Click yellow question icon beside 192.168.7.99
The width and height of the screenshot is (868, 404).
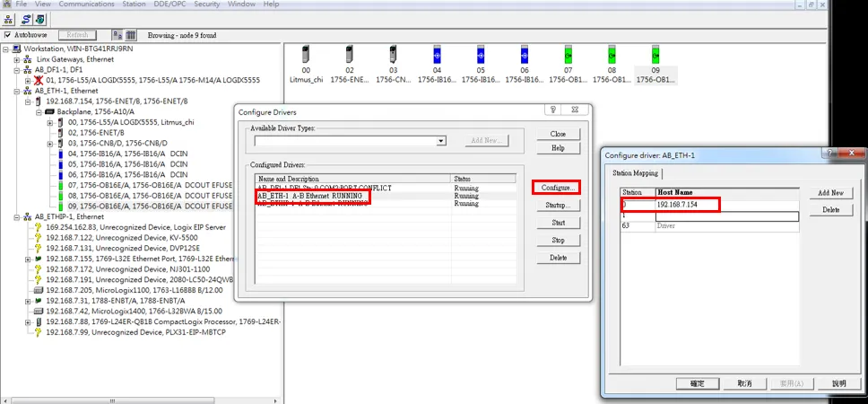tap(39, 332)
